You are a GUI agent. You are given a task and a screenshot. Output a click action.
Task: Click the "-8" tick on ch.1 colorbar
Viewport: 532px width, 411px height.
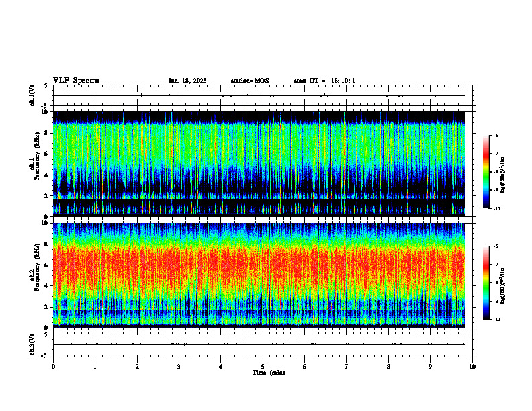tap(496, 172)
